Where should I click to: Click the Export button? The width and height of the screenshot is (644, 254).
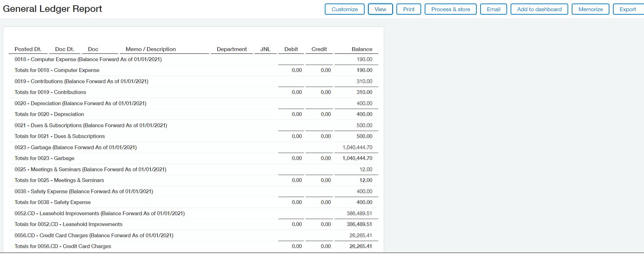coord(628,9)
